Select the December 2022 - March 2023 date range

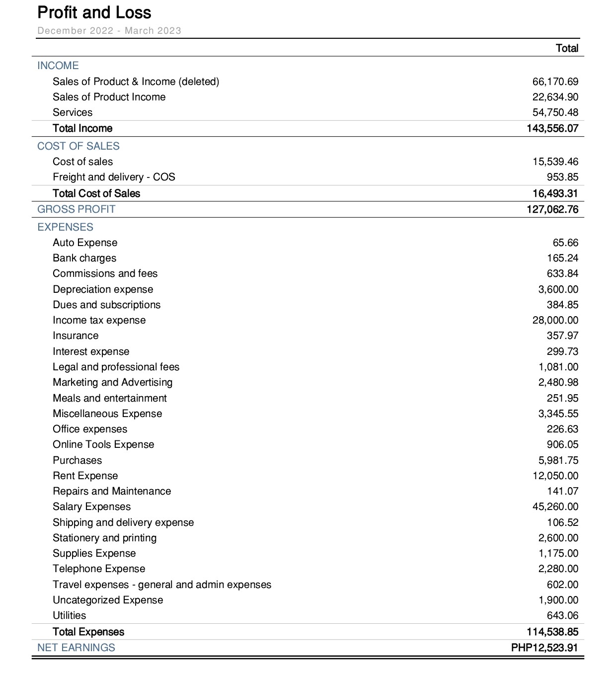[x=109, y=31]
